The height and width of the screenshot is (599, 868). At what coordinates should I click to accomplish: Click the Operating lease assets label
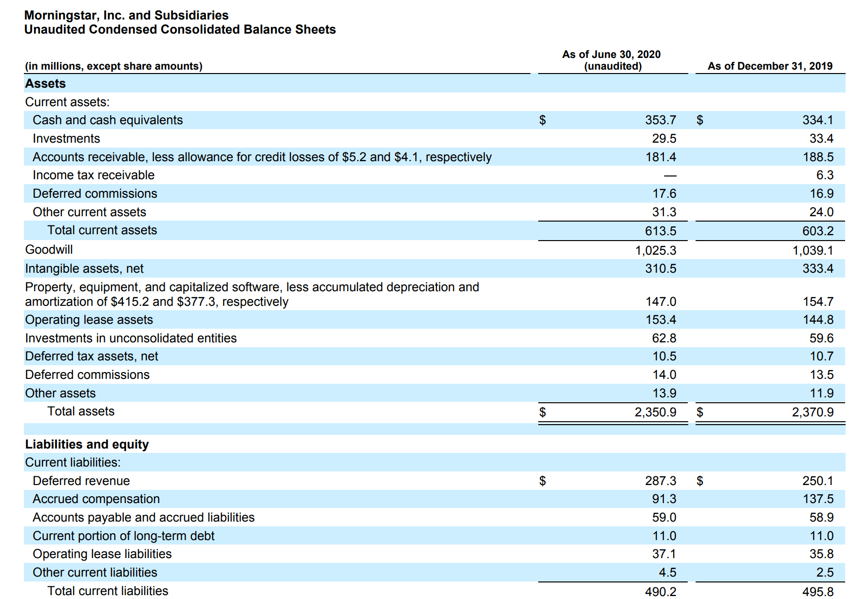pos(89,320)
